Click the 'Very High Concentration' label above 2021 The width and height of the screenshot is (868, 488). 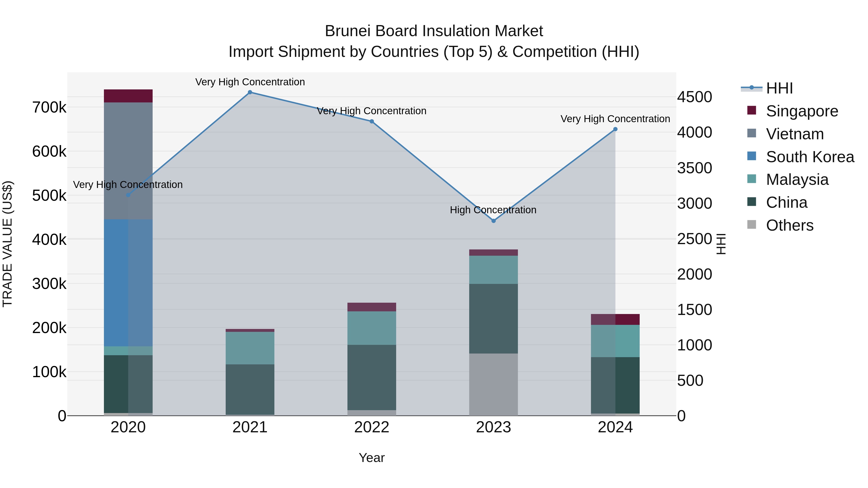point(250,82)
